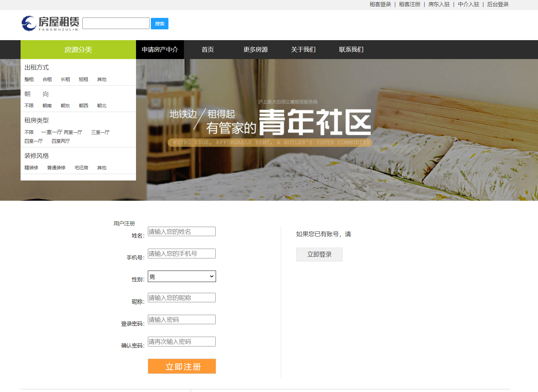Image resolution: width=538 pixels, height=392 pixels.
Task: Click the 手机号 input field
Action: (182, 253)
